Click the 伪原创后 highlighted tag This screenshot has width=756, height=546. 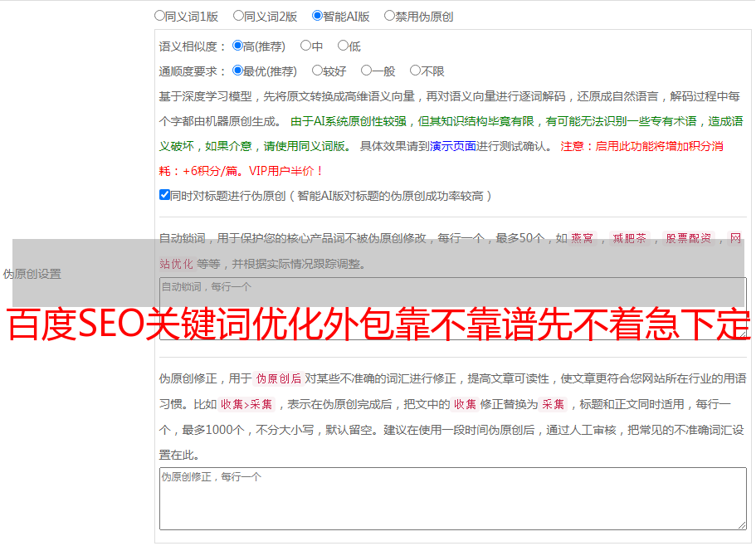[279, 378]
